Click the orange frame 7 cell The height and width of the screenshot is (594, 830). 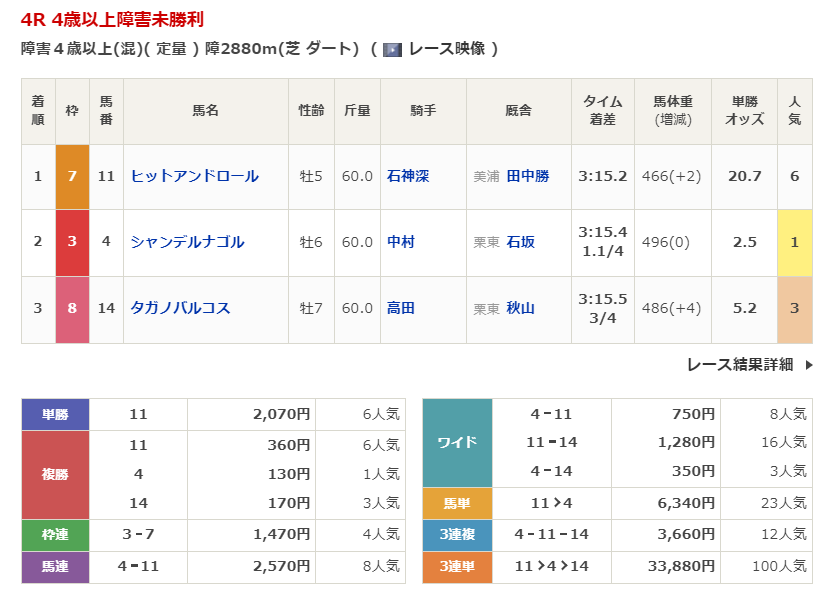click(x=72, y=176)
